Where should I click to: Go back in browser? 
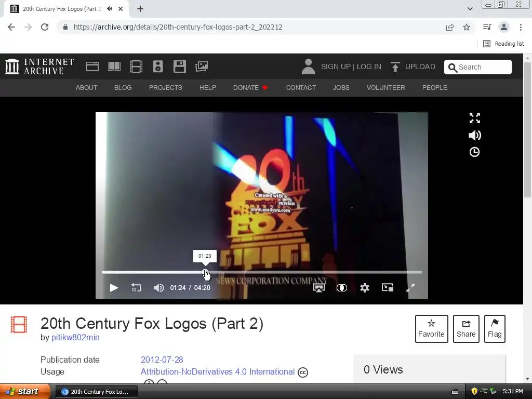pyautogui.click(x=11, y=27)
